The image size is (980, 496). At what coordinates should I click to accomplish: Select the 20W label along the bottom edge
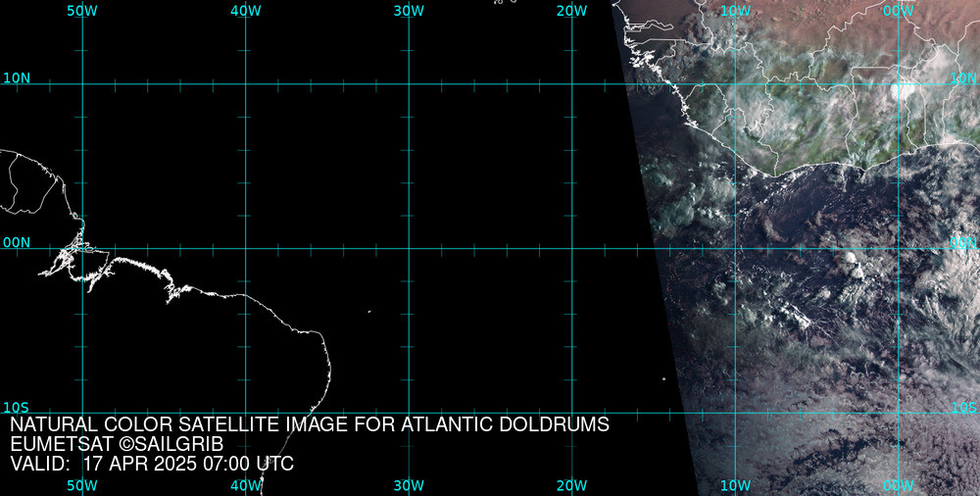coord(572,486)
